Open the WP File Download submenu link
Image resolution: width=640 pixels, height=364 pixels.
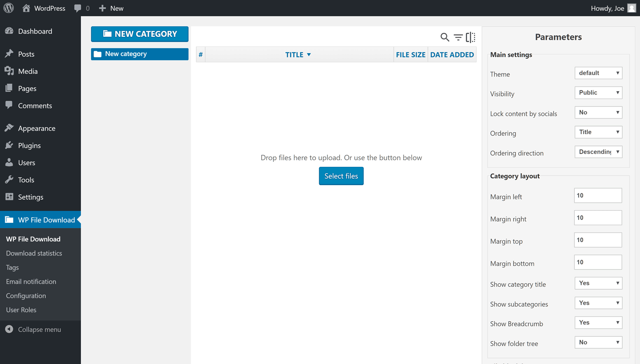[x=33, y=239]
